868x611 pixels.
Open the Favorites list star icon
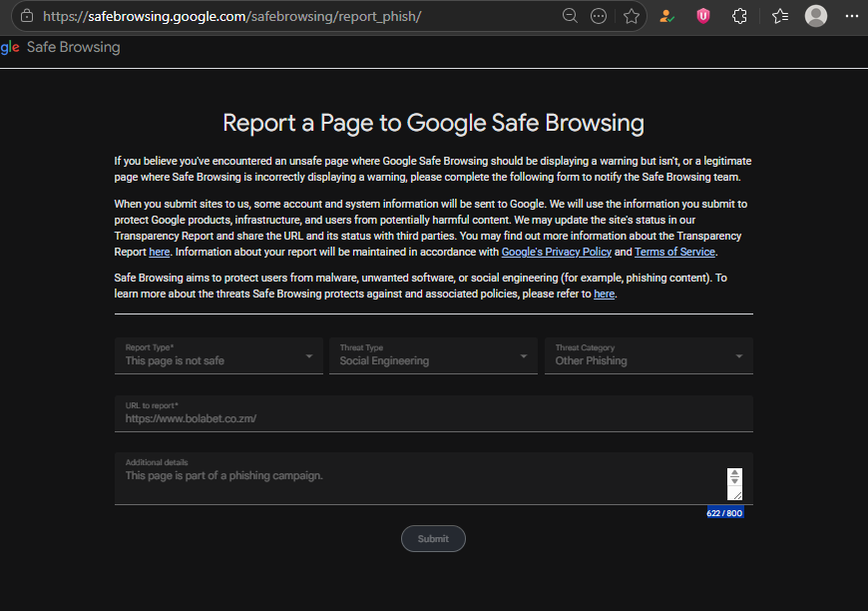click(x=780, y=16)
